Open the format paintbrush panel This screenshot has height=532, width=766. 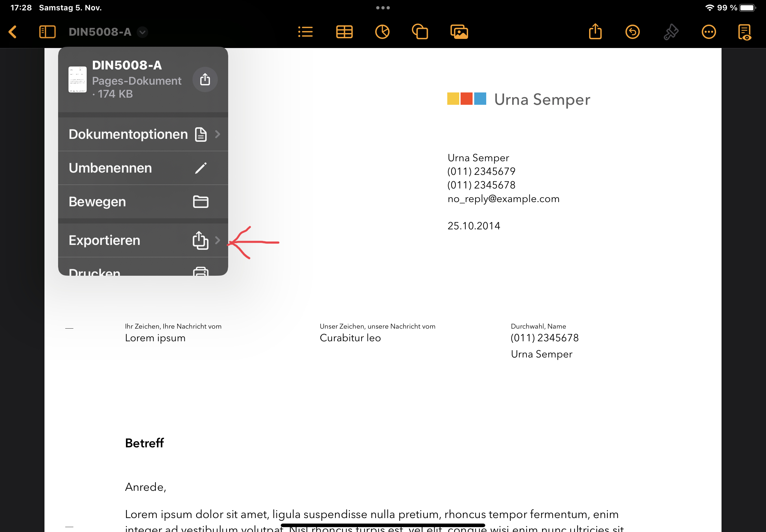coord(671,32)
